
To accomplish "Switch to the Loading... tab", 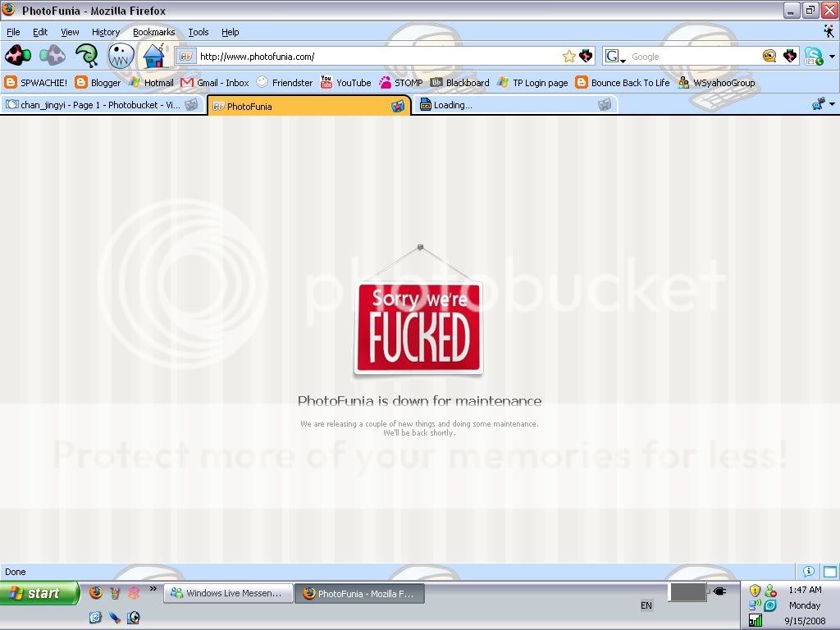I will click(515, 105).
